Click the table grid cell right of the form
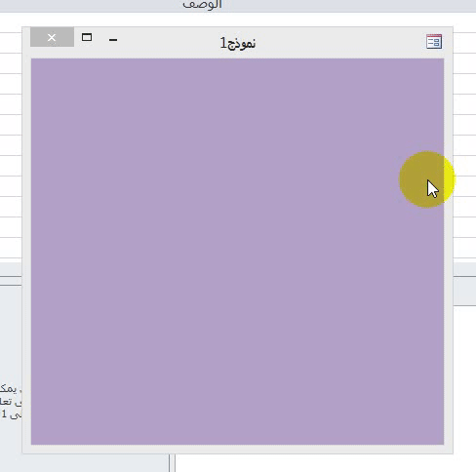The height and width of the screenshot is (472, 476). (464, 43)
